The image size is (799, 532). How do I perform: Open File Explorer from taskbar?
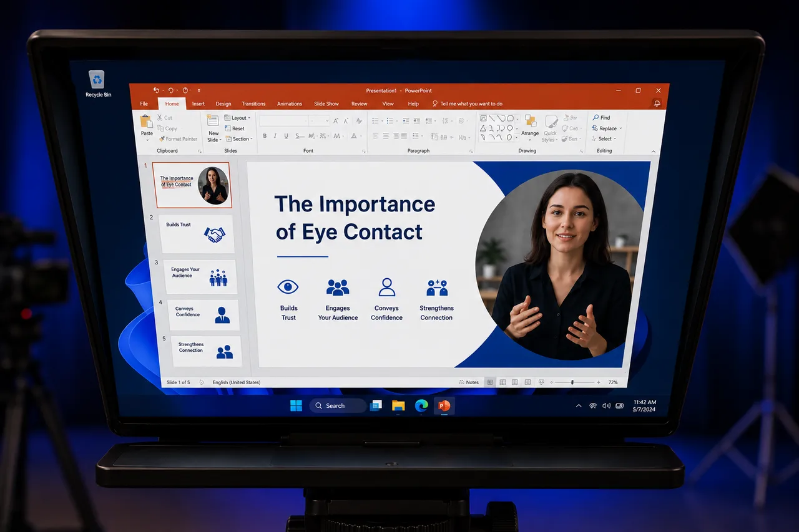click(x=398, y=405)
